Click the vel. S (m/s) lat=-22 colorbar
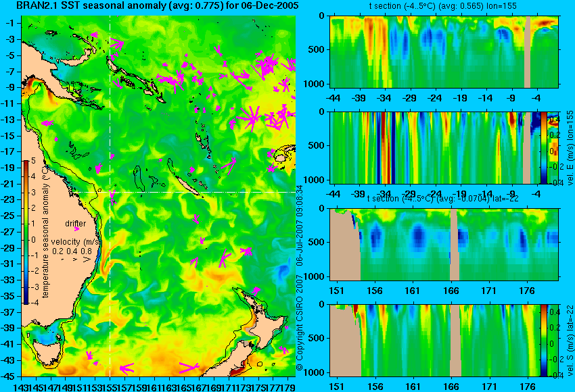Image resolution: width=575 pixels, height=392 pixels. (544, 341)
